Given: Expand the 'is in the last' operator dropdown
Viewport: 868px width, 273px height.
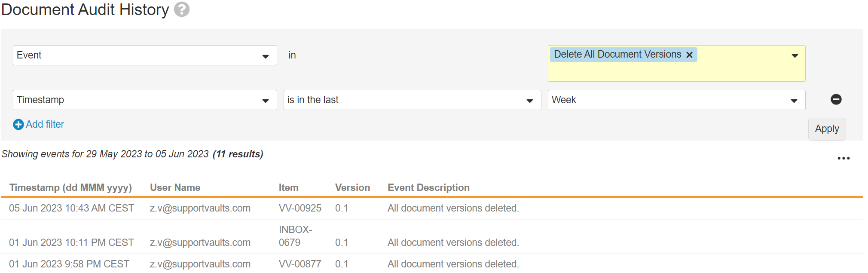Looking at the screenshot, I should point(529,101).
